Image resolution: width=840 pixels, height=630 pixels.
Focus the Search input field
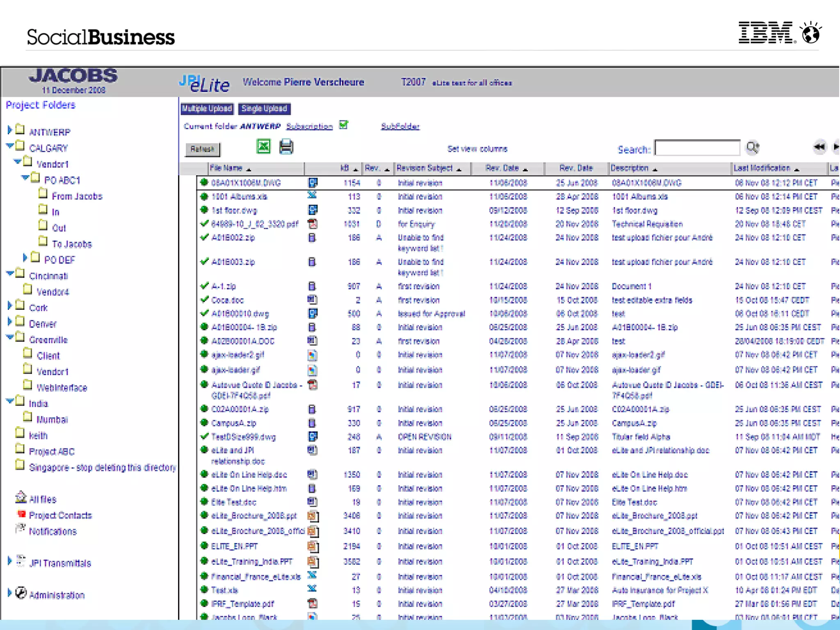697,148
